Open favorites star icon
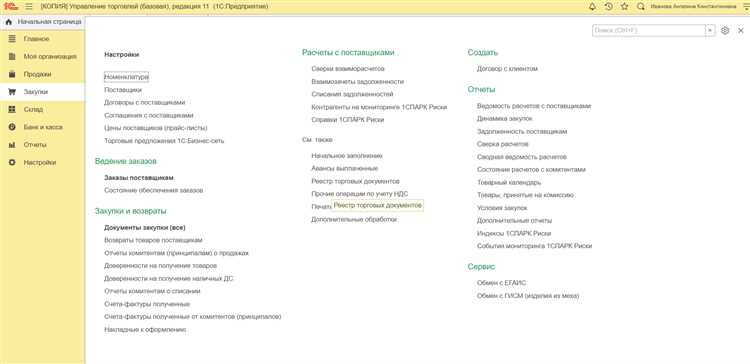 tap(624, 7)
